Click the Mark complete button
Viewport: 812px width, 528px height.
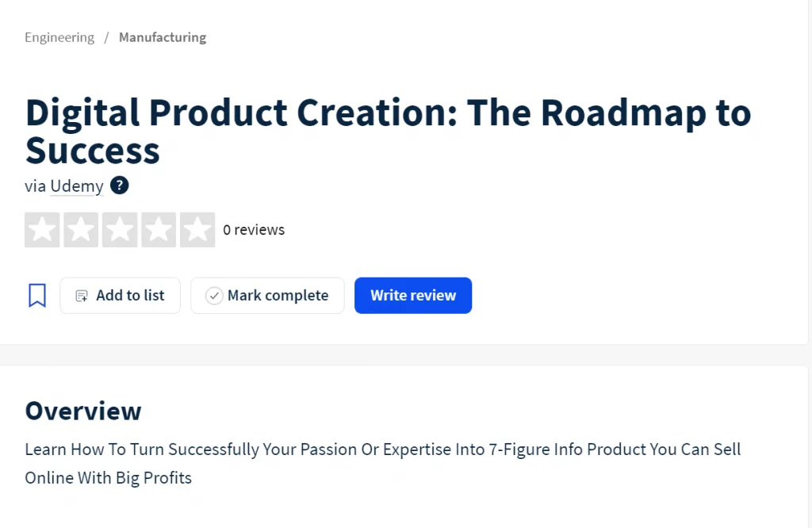point(267,296)
